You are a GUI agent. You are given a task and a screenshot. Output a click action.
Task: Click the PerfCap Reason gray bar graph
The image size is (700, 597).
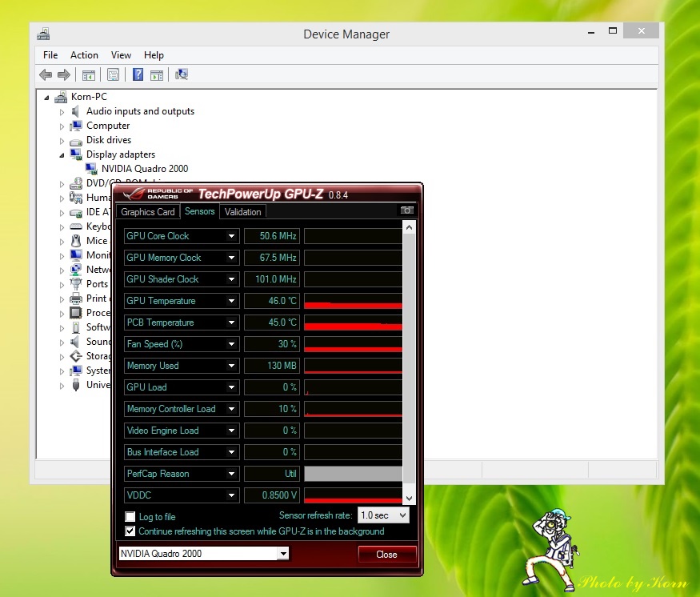tap(353, 473)
